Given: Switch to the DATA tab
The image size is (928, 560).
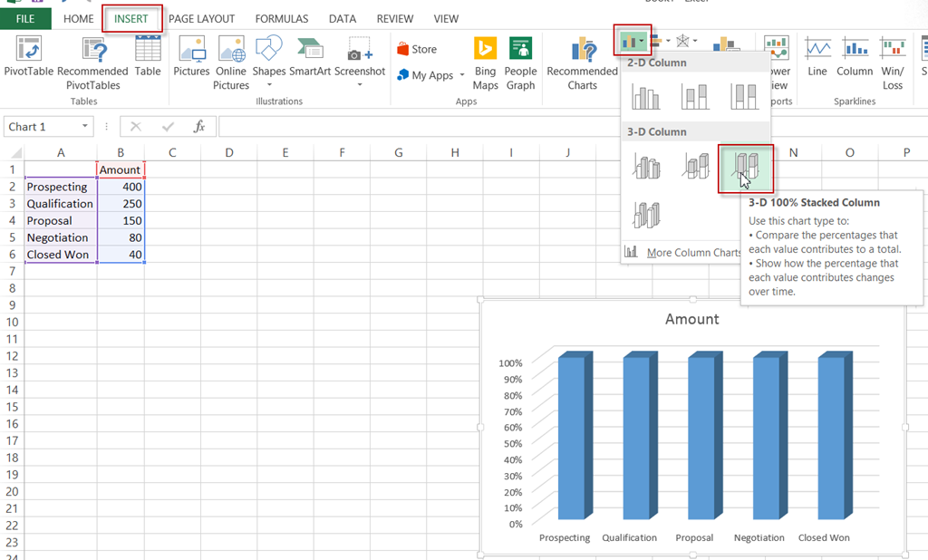Looking at the screenshot, I should pyautogui.click(x=343, y=19).
